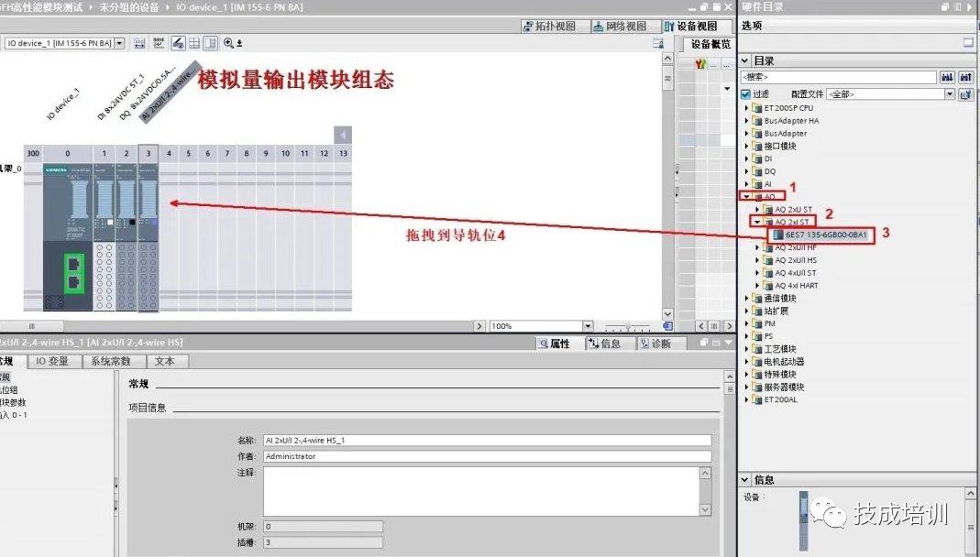
Task: Open the IO 变量 tab
Action: 52,361
